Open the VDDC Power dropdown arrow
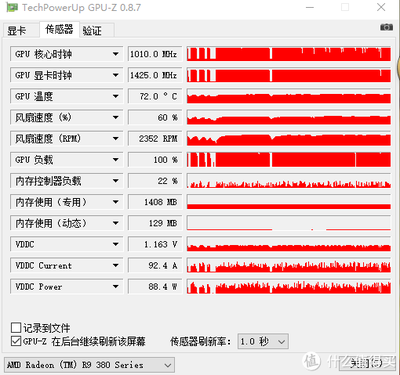This screenshot has height=375, width=400. click(x=116, y=287)
